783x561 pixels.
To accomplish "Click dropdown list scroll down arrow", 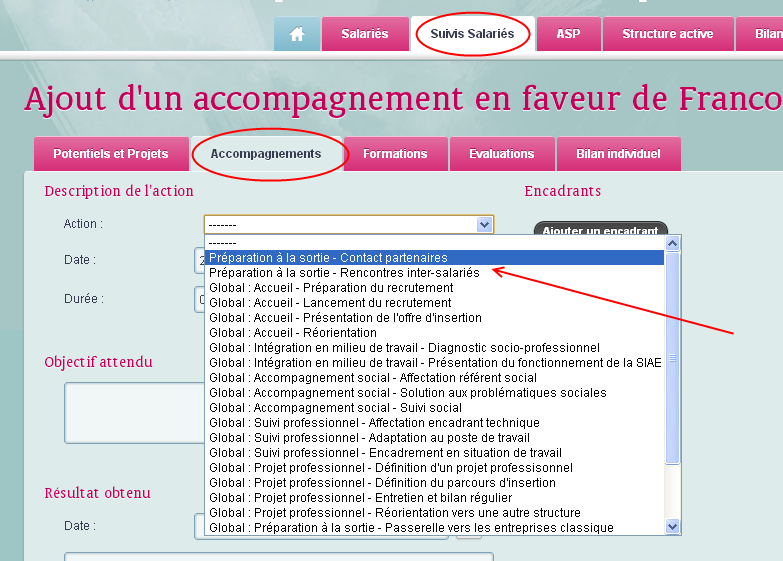I will click(672, 526).
